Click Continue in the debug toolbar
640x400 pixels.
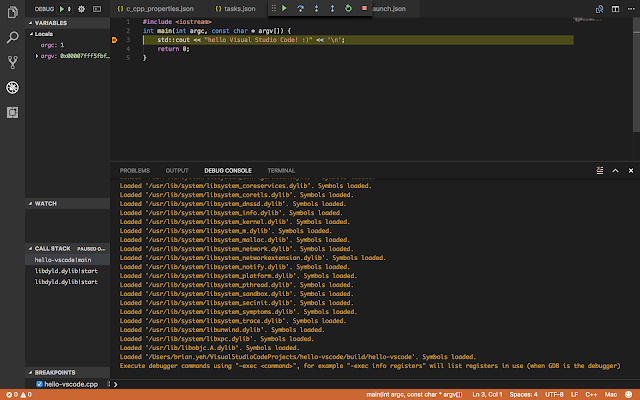285,8
